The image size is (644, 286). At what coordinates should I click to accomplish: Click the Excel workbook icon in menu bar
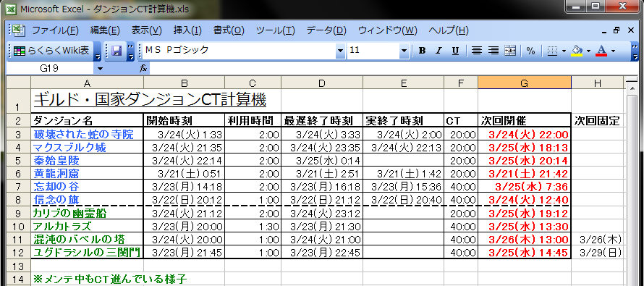pyautogui.click(x=19, y=30)
